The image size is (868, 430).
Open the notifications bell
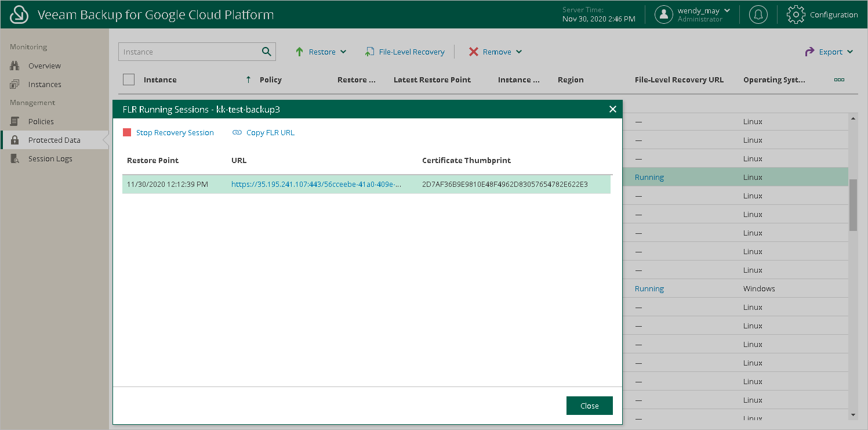pyautogui.click(x=757, y=15)
